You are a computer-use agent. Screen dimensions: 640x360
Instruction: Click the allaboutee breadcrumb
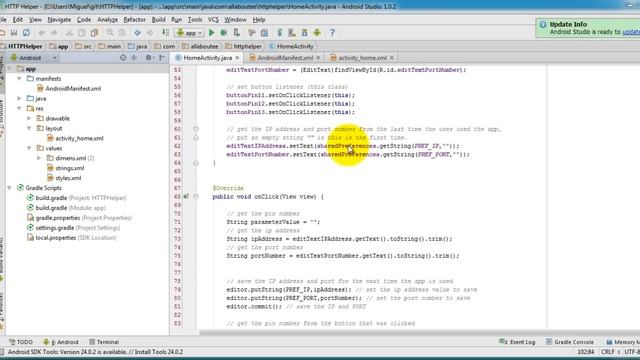pos(200,47)
